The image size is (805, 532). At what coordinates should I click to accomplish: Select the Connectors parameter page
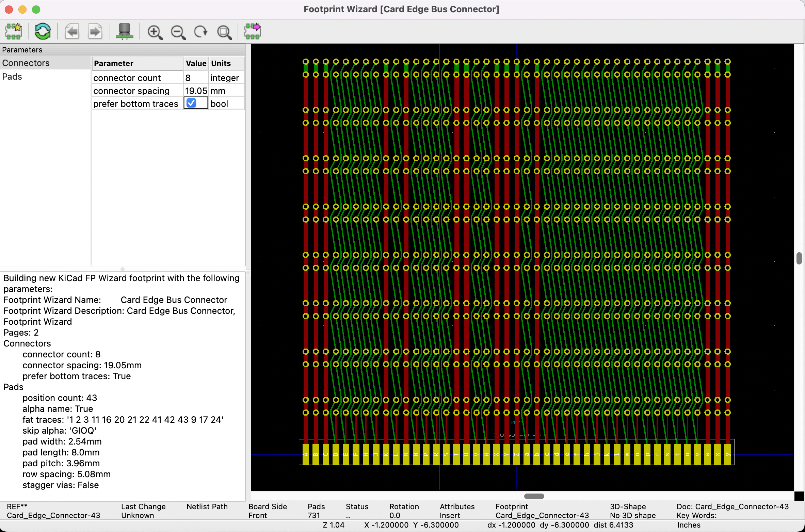(26, 63)
